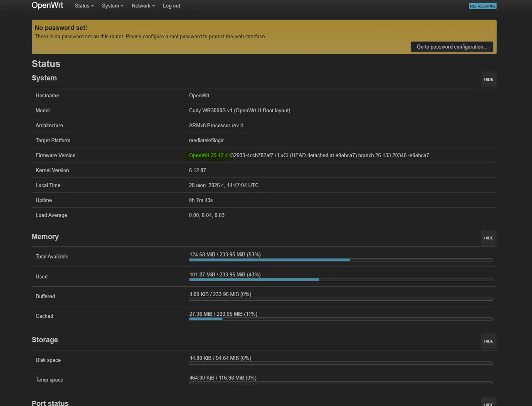Click the 'Total Available' memory label
The width and height of the screenshot is (532, 406).
(x=52, y=256)
